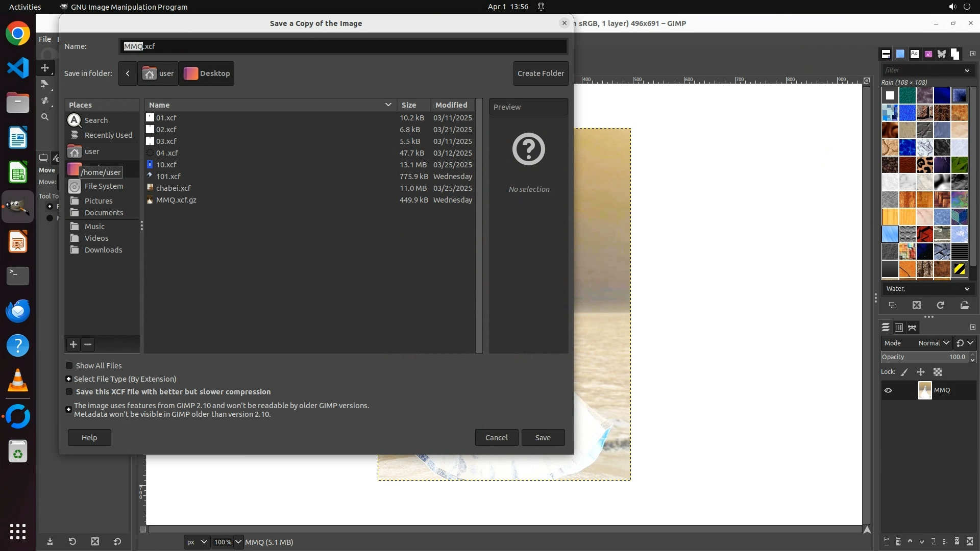Click the remove bookmark minus icon
This screenshot has height=551, width=980.
pos(88,344)
